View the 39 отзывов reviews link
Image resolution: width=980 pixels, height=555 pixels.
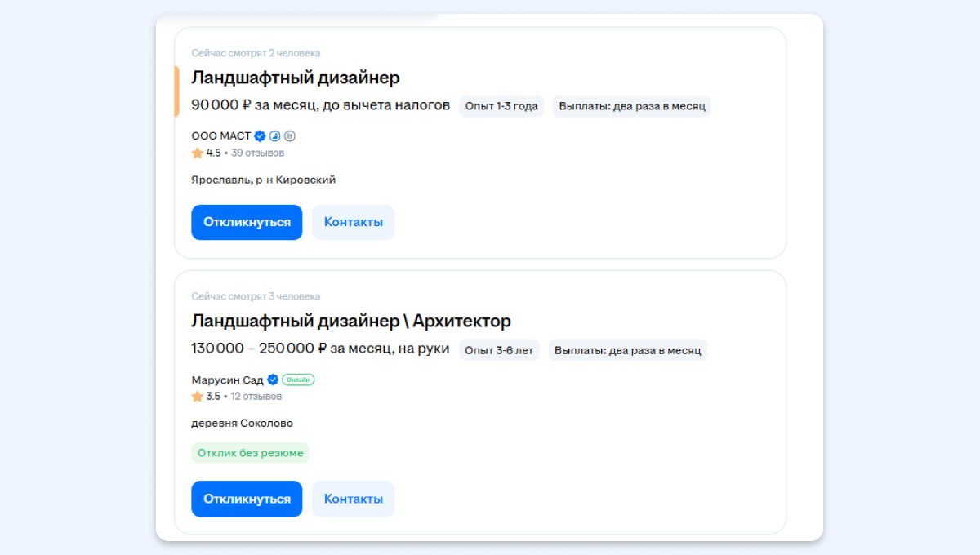tap(257, 153)
